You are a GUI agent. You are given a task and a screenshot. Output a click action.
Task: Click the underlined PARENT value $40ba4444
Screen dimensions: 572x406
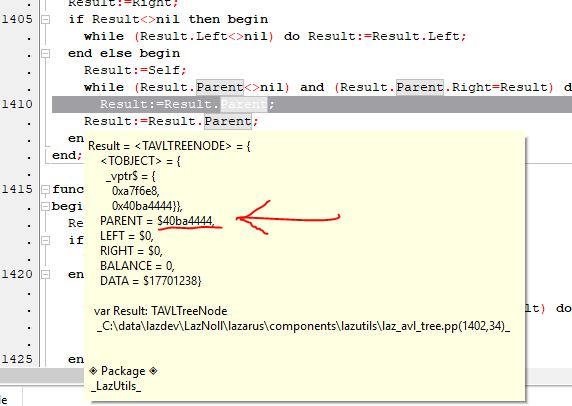tap(186, 221)
